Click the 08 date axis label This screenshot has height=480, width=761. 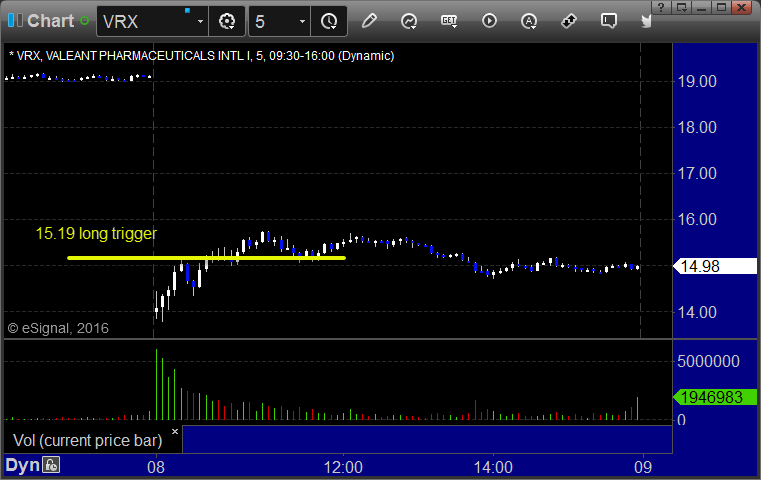click(x=156, y=467)
